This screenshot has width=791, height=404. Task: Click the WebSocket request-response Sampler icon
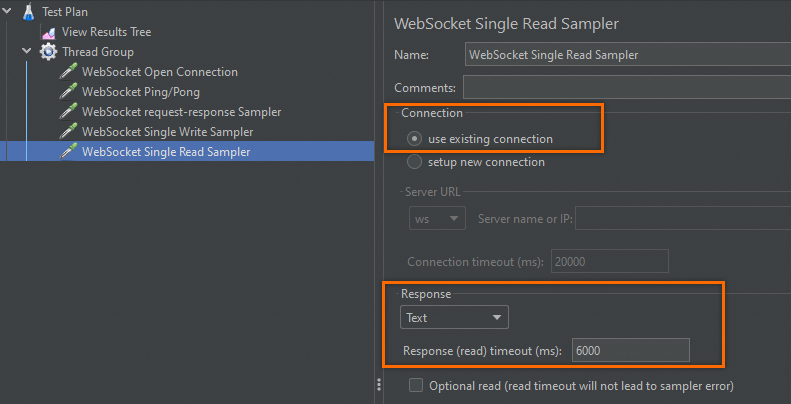click(68, 112)
